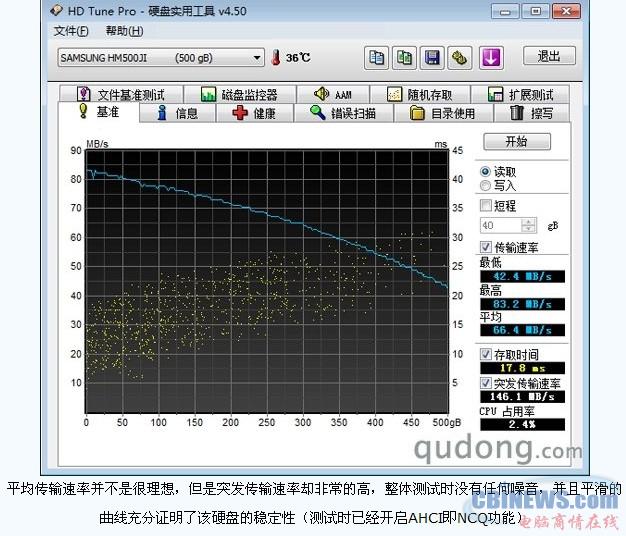This screenshot has height=536, width=626.
Task: Maximize the HD Tune Pro window
Action: [x=535, y=12]
